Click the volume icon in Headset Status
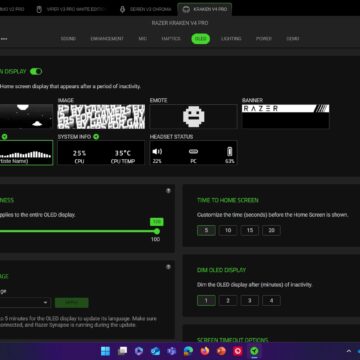This screenshot has height=360, width=360. coord(157,152)
